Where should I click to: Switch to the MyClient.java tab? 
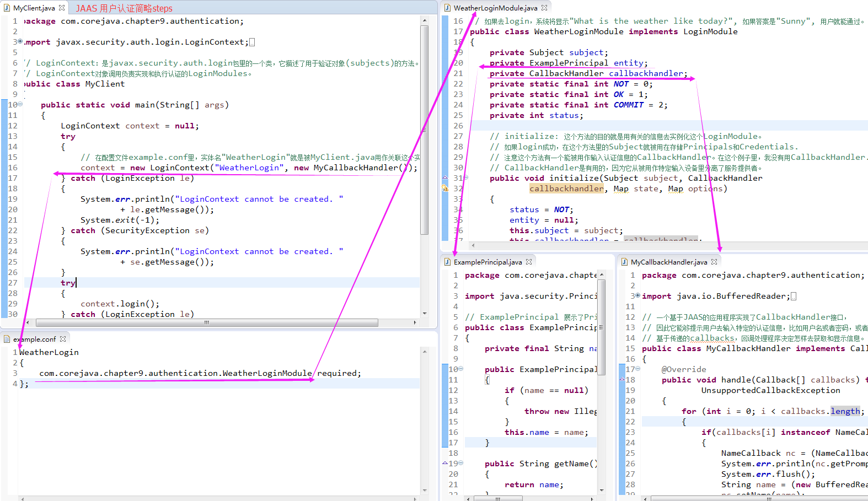[34, 8]
